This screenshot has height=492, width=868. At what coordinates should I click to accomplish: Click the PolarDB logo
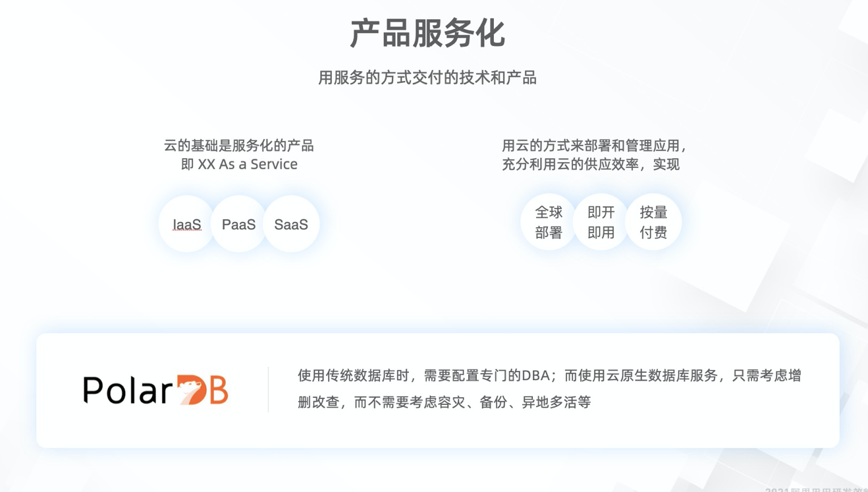tap(155, 390)
